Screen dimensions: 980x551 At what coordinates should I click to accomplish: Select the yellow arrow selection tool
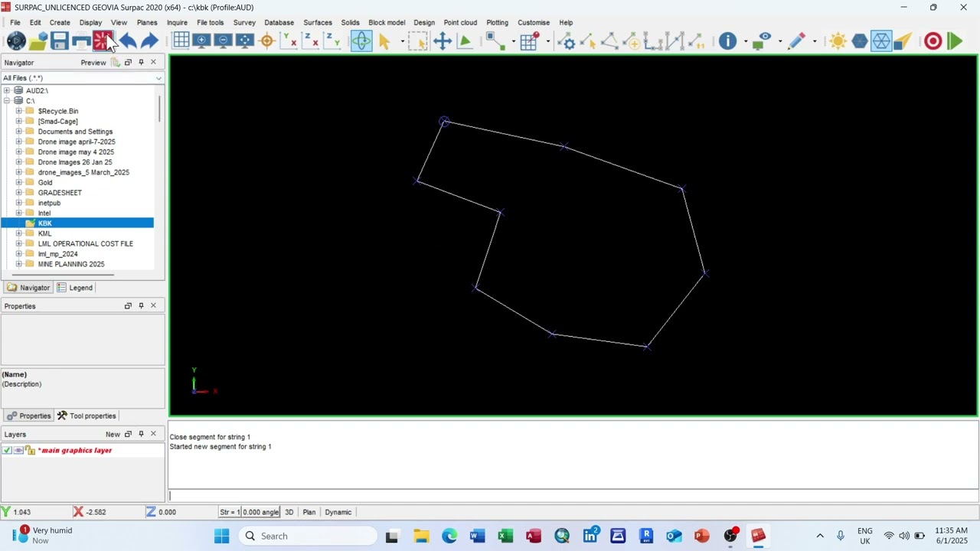pos(384,41)
